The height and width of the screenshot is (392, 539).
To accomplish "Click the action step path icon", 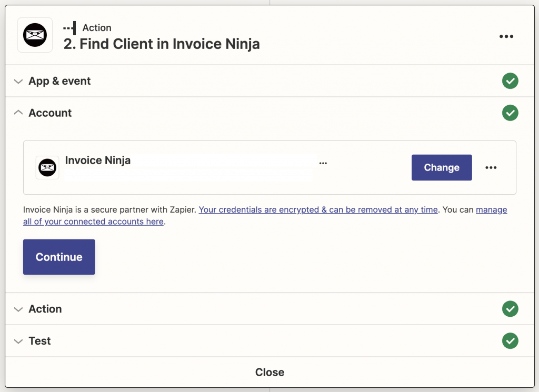I will pos(70,28).
